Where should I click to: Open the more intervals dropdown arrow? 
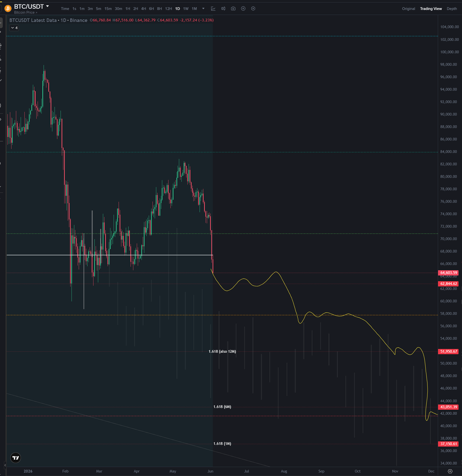click(203, 9)
